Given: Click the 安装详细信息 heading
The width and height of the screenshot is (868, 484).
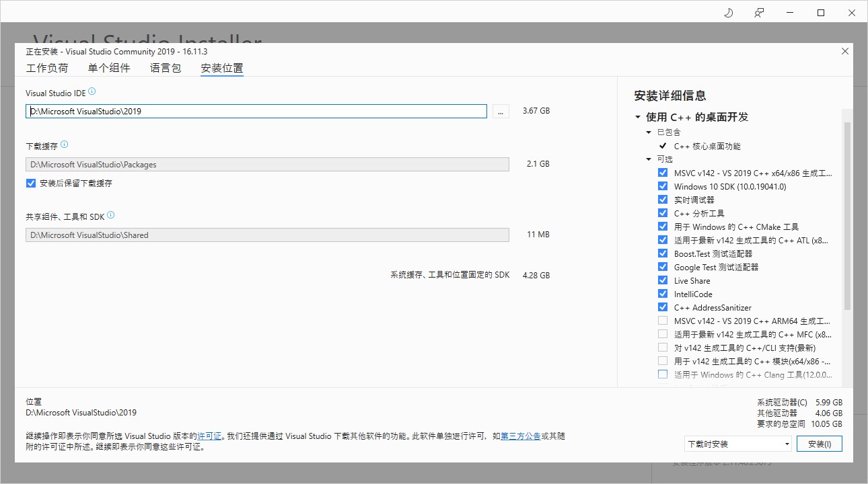Looking at the screenshot, I should point(670,95).
